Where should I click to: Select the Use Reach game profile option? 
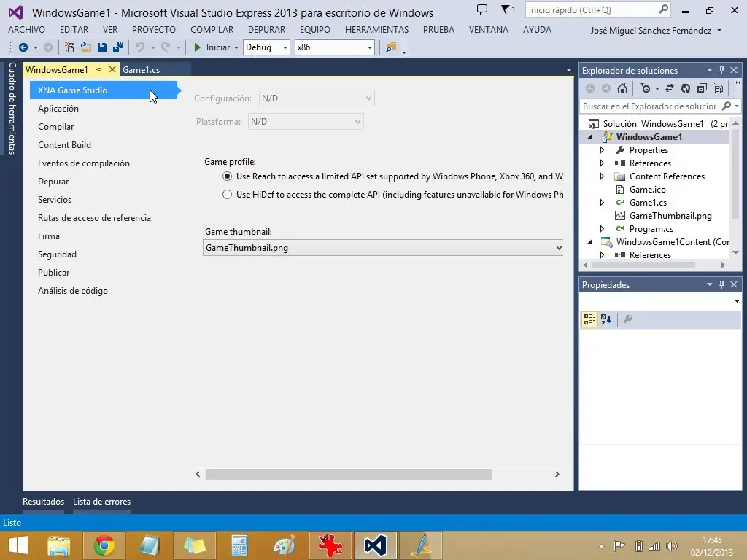click(228, 176)
